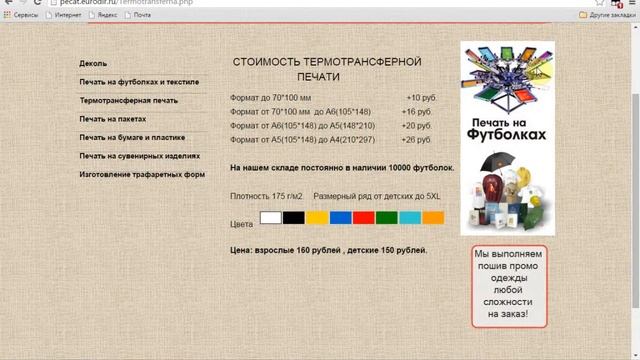Select the white color swatch

coord(271,218)
